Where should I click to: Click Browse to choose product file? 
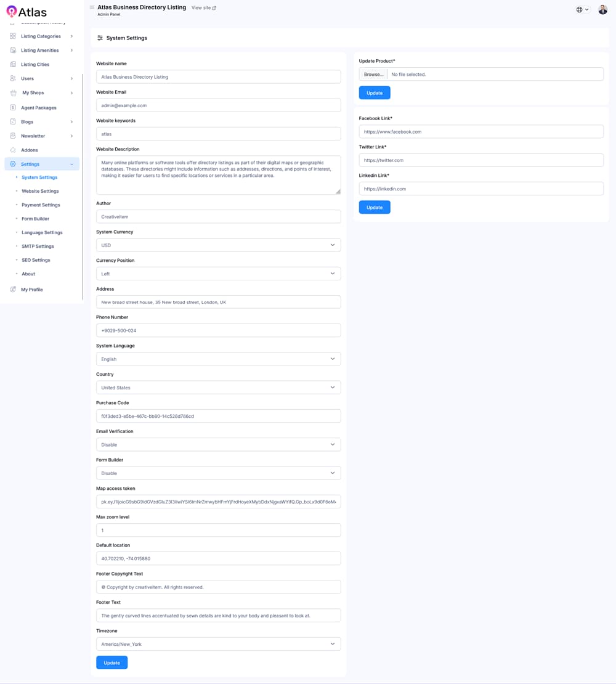click(374, 74)
